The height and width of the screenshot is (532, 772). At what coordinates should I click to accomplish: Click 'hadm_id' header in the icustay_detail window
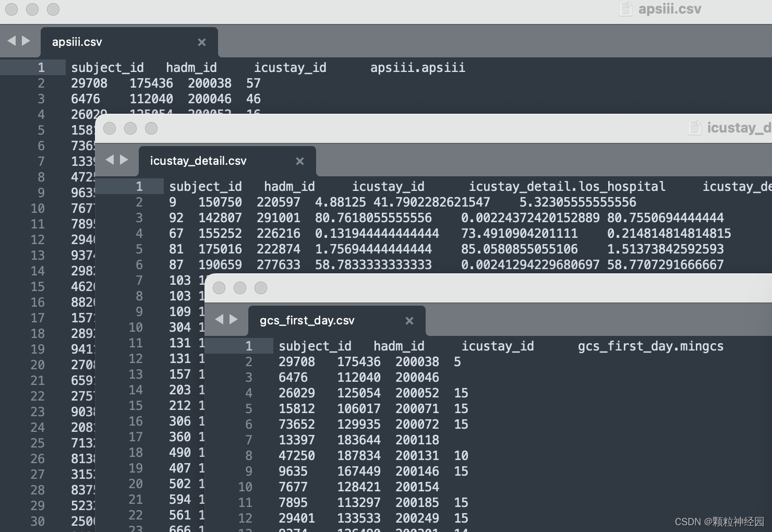289,187
